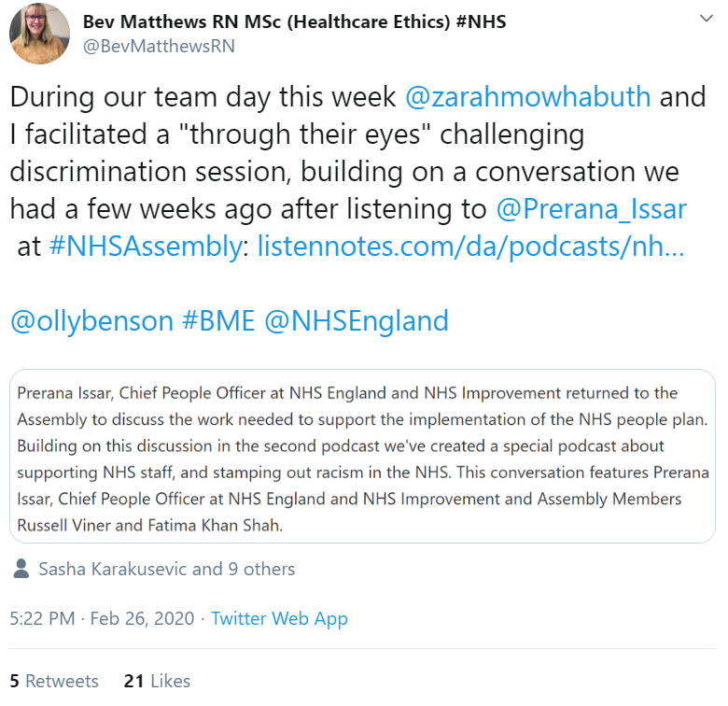
Task: Open the listennotes.com podcast link
Action: (470, 247)
